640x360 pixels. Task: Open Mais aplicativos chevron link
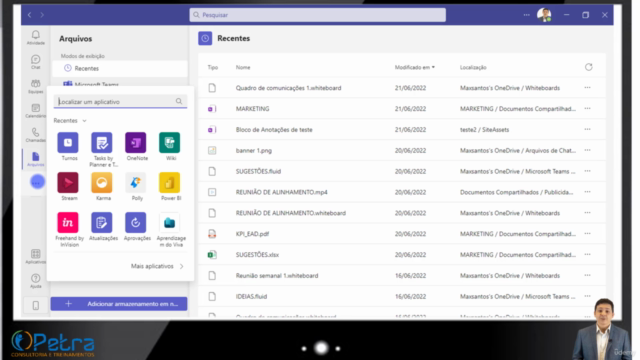coord(157,266)
